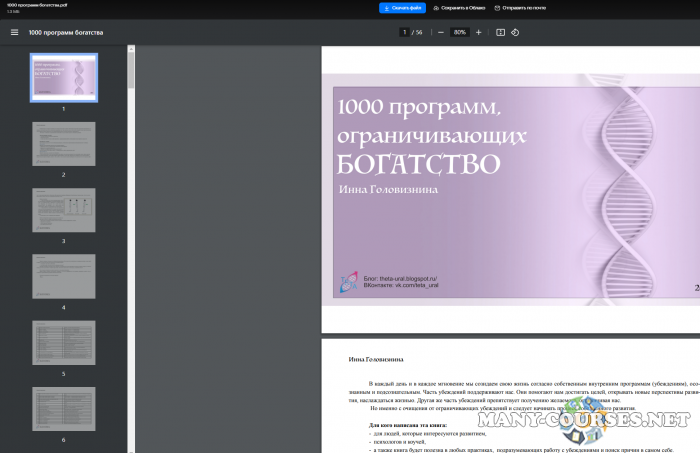Viewport: 700px width, 453px height.
Task: Select page 1 thumbnail
Action: tap(64, 77)
